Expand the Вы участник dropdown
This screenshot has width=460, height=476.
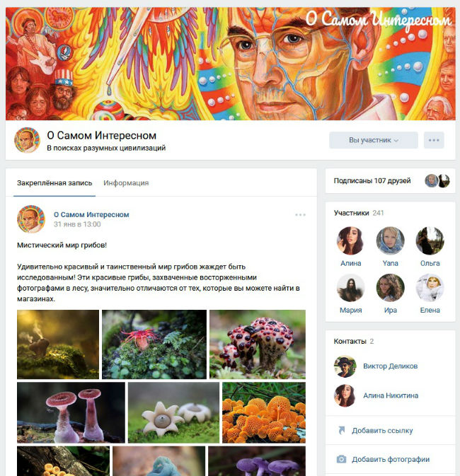(374, 140)
